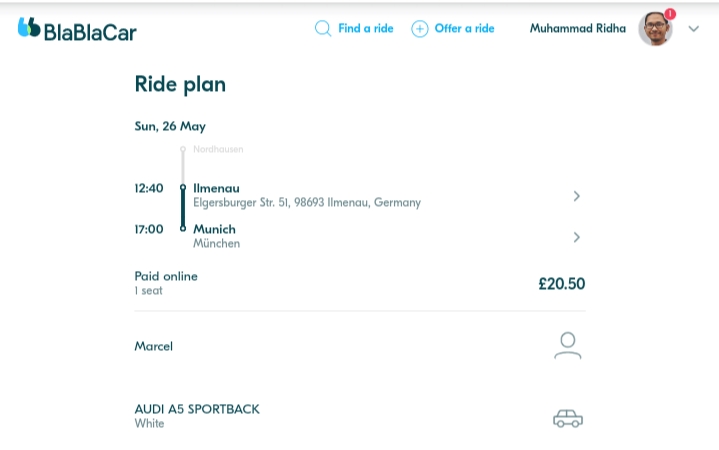Select Offer a ride menu link
Image resolution: width=719 pixels, height=450 pixels.
[x=464, y=28]
